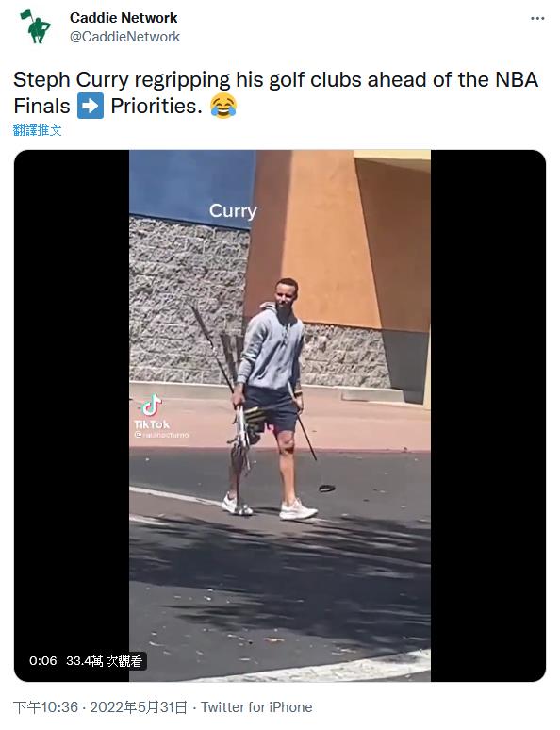Click the Curry caption on the video
This screenshot has width=560, height=730.
coord(233,211)
